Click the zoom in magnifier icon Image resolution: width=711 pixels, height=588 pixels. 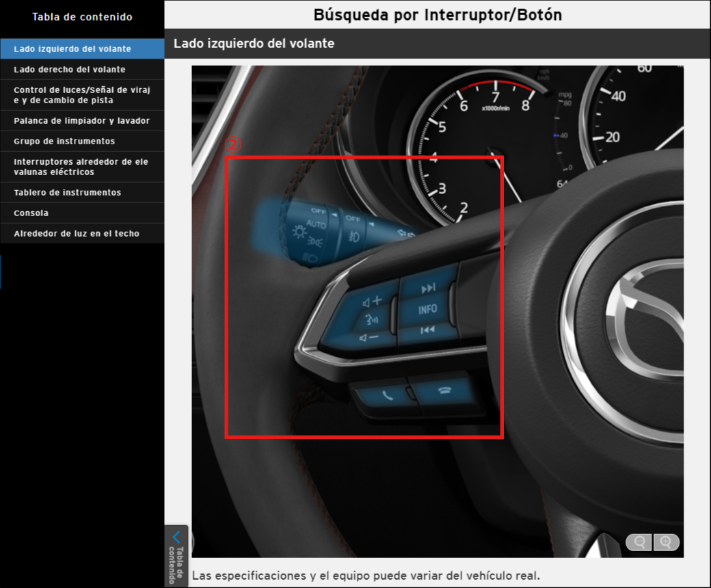[666, 542]
